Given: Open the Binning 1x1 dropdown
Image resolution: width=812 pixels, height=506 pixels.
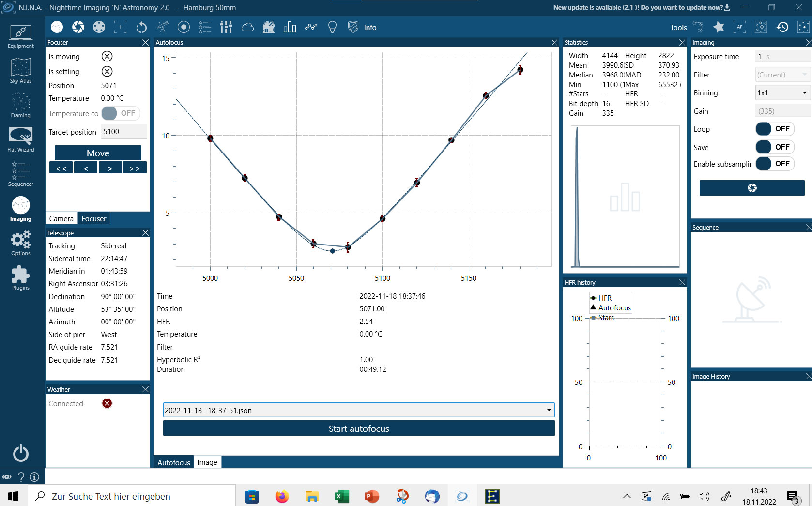Looking at the screenshot, I should click(782, 93).
